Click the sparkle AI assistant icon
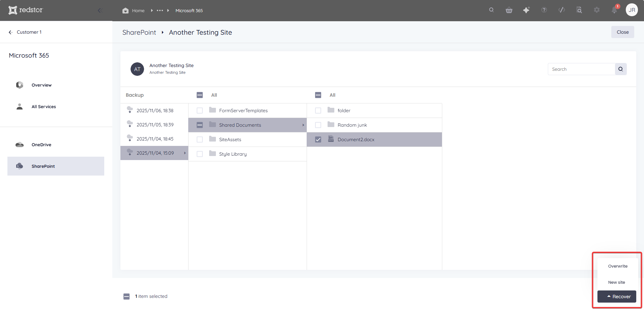 pos(527,10)
